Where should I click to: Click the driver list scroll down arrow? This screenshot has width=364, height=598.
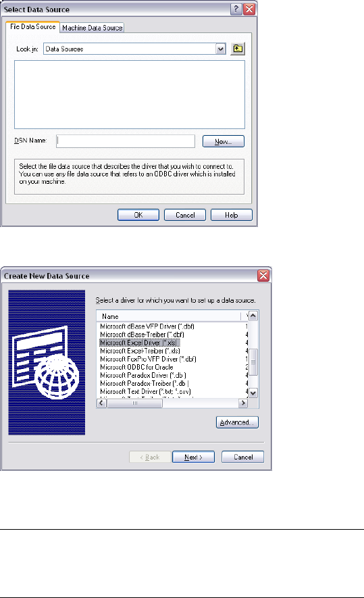coord(253,393)
